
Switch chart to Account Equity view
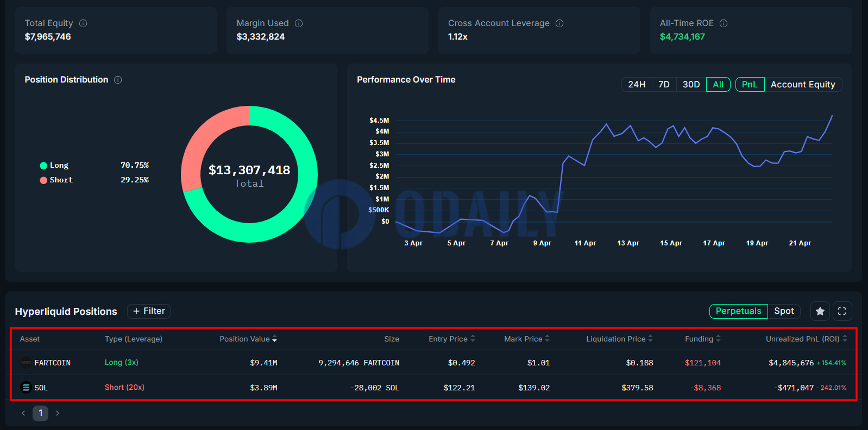803,85
